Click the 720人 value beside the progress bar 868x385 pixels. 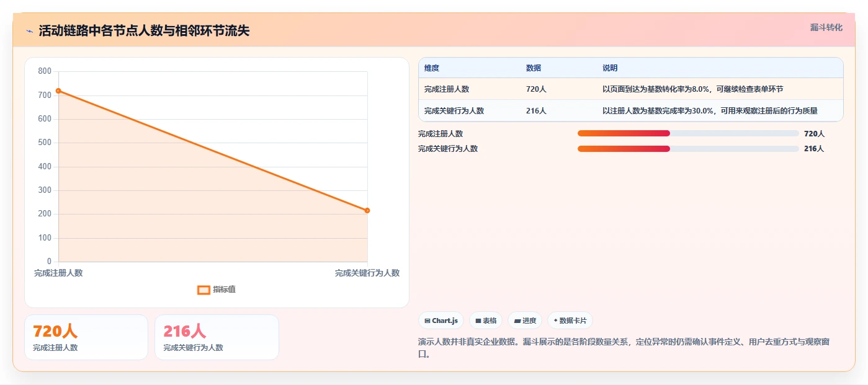click(x=814, y=133)
